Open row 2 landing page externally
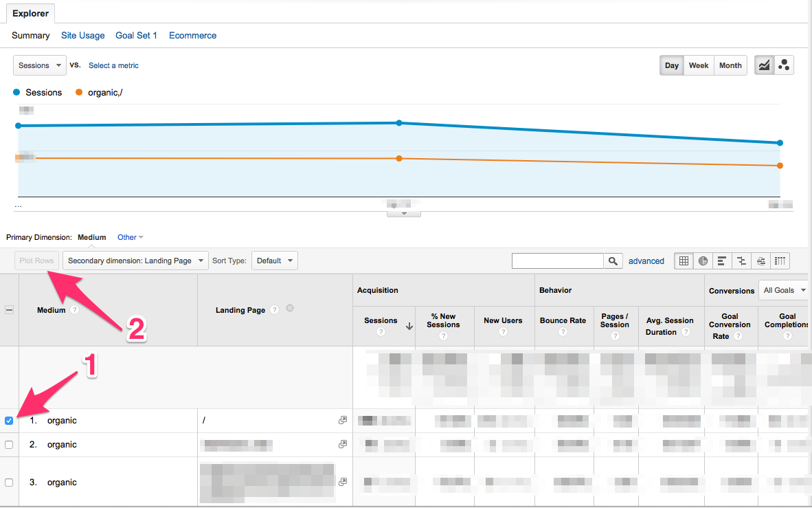 (342, 444)
